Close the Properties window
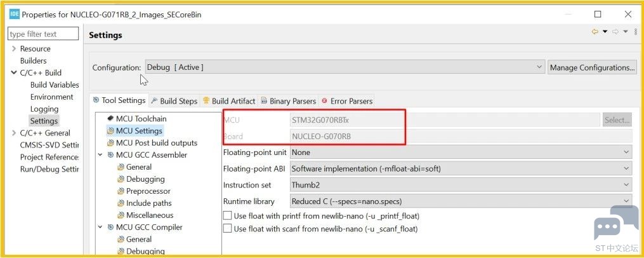 point(628,15)
